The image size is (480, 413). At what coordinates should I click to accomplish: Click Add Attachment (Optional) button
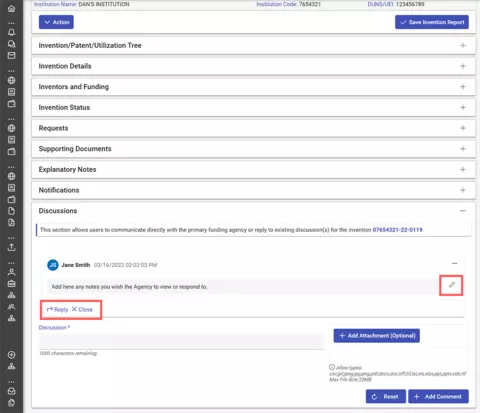[376, 336]
